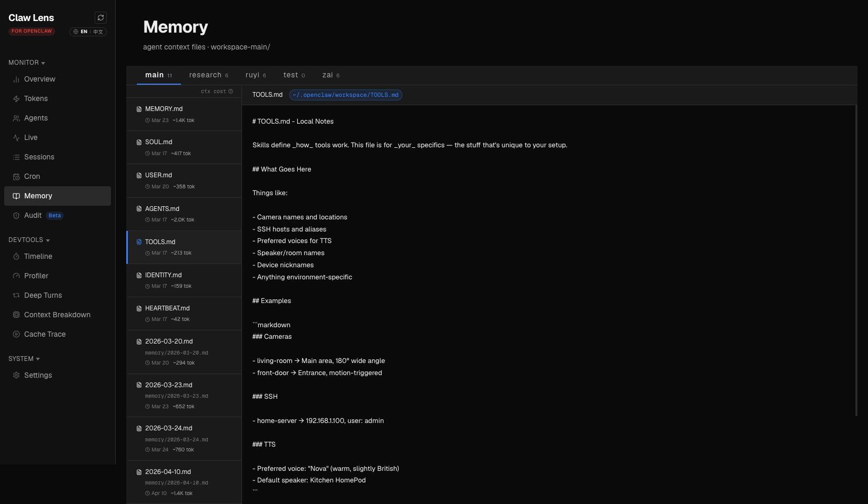Open HEARTBEAT.md in the file list
Viewport: 868px width, 504px height.
(184, 314)
